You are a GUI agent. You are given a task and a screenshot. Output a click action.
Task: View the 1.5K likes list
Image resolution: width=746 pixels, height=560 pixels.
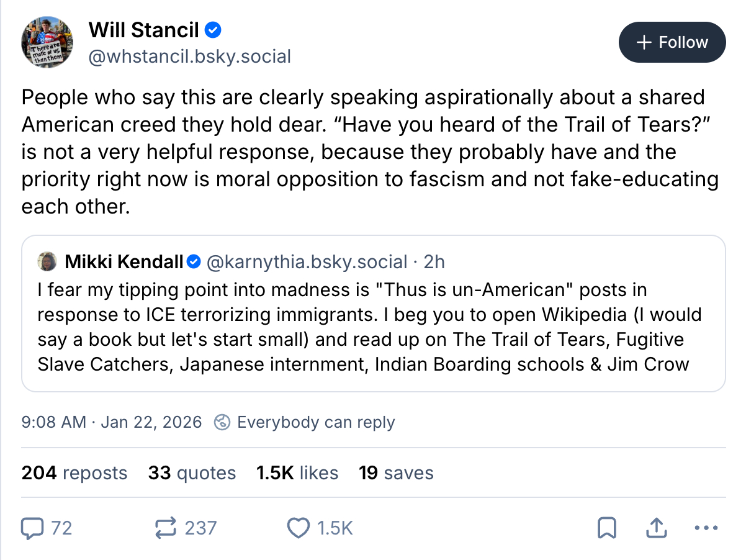pos(297,473)
